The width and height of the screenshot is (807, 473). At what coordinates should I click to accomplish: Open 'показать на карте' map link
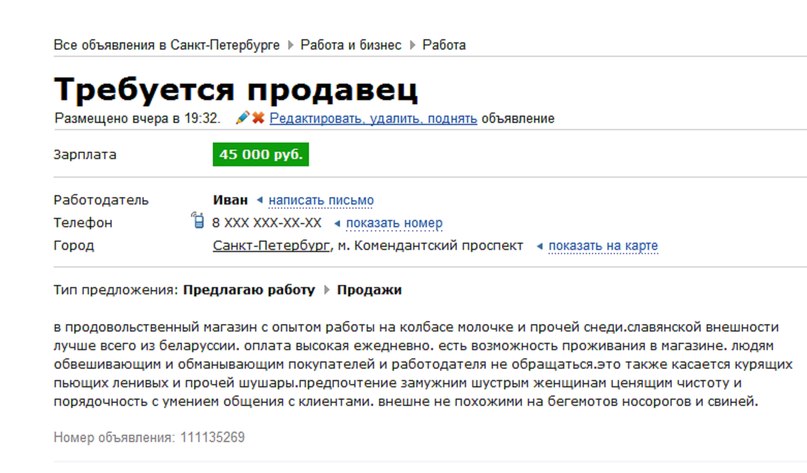[x=603, y=246]
